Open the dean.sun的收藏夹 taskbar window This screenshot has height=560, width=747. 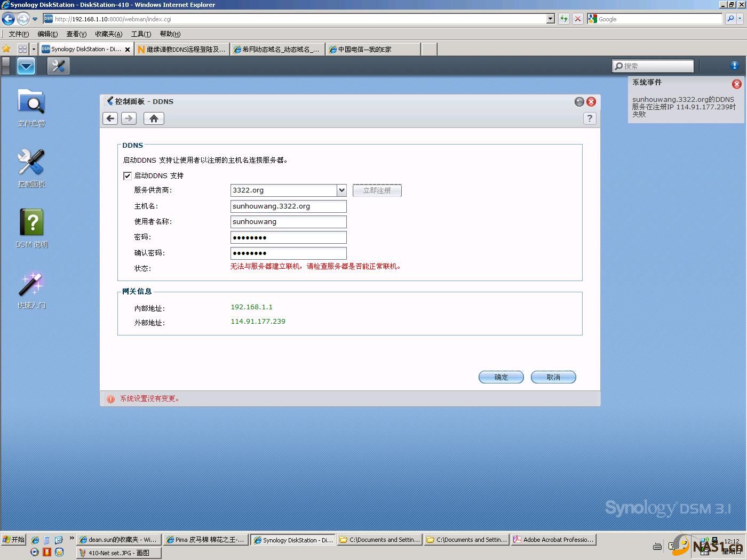pos(118,540)
